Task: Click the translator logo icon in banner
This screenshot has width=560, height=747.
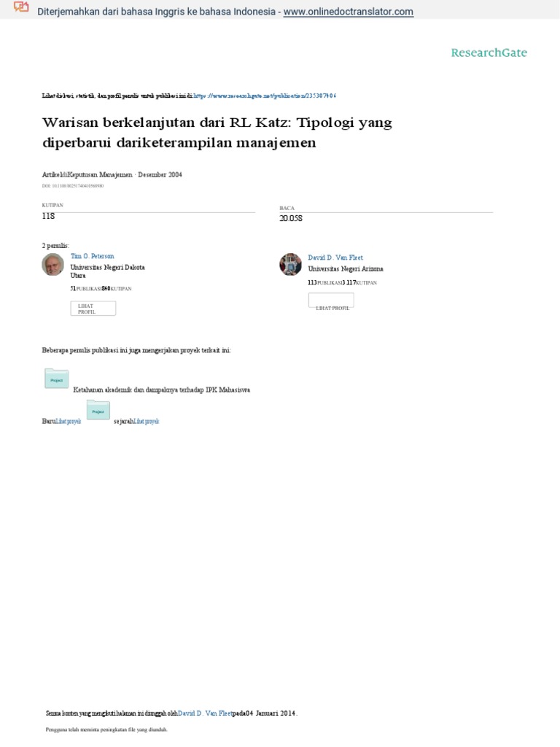Action: coord(21,7)
